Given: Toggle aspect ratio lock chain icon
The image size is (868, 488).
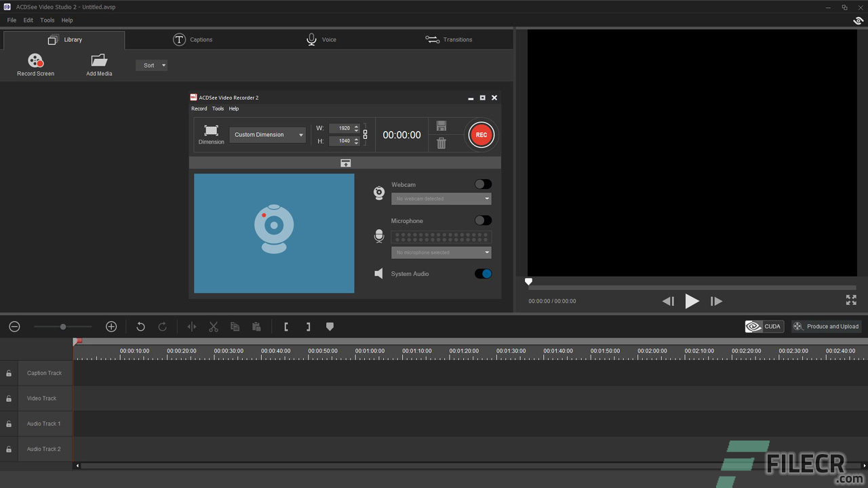Looking at the screenshot, I should [366, 134].
